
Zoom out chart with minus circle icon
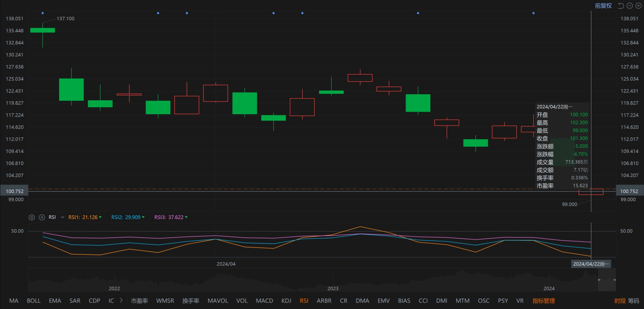coord(630,6)
